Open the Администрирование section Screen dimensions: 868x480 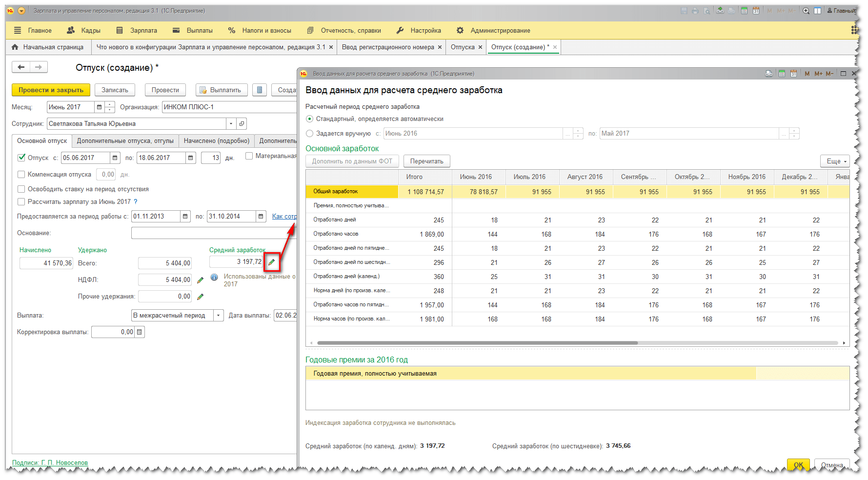(x=493, y=30)
